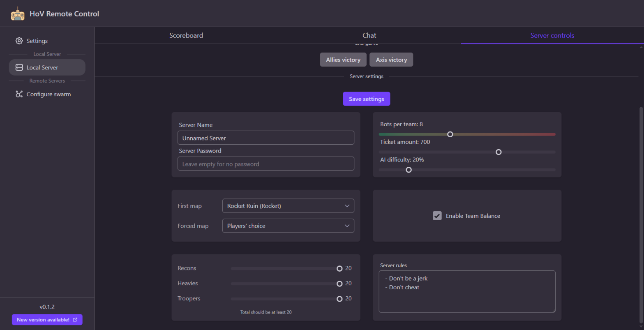Click the Server Name label

coord(196,125)
